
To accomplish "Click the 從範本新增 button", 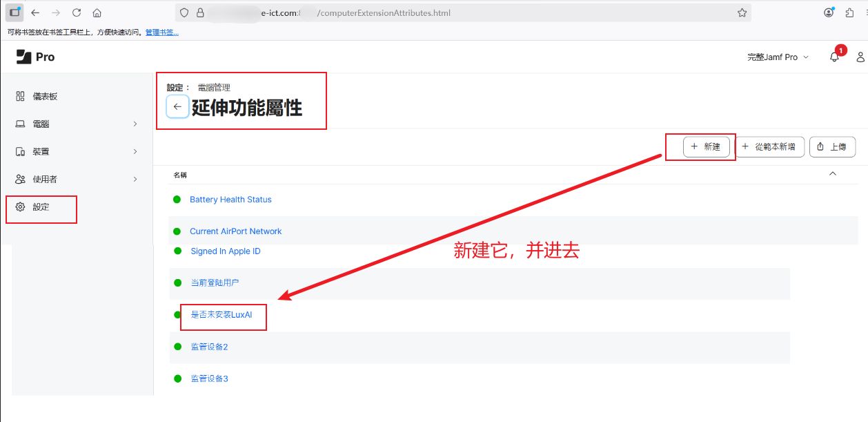I will [769, 147].
